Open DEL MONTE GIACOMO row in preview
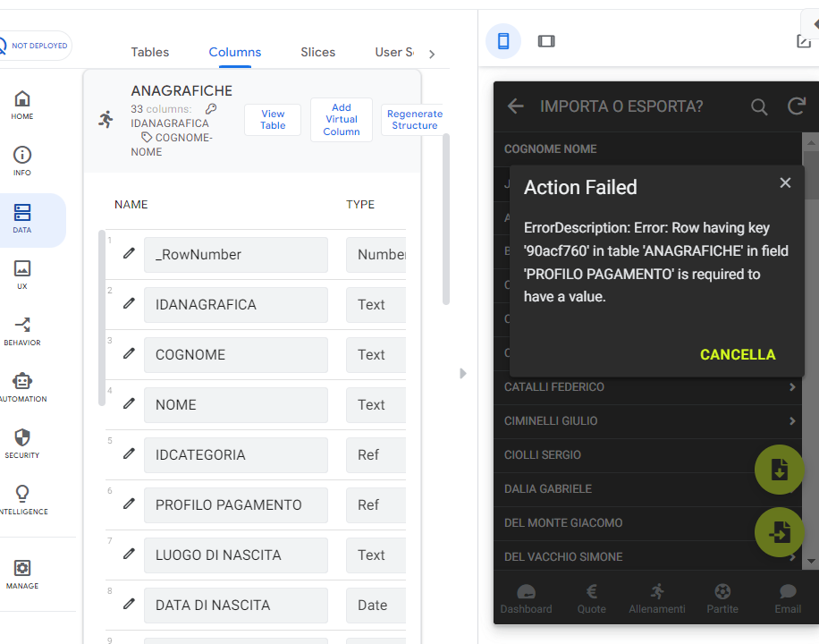Screen dimensions: 819x644 coord(647,523)
